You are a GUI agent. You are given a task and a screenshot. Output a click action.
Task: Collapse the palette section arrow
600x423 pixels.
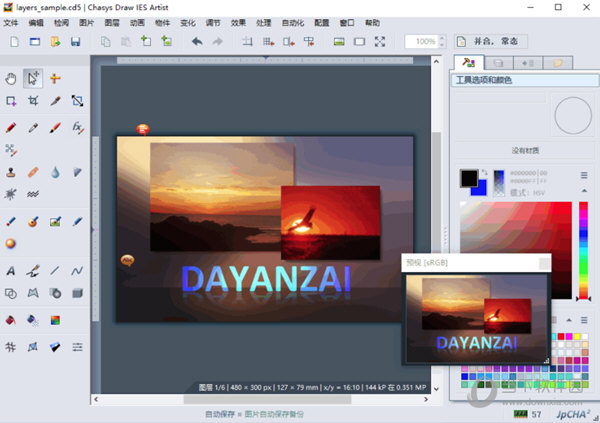point(569,320)
